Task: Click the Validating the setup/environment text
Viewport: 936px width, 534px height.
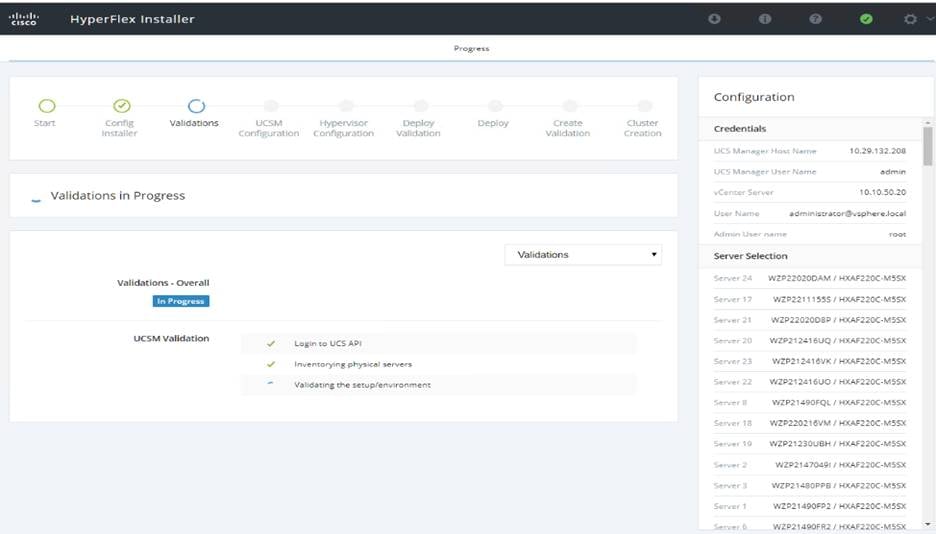Action: pyautogui.click(x=362, y=385)
